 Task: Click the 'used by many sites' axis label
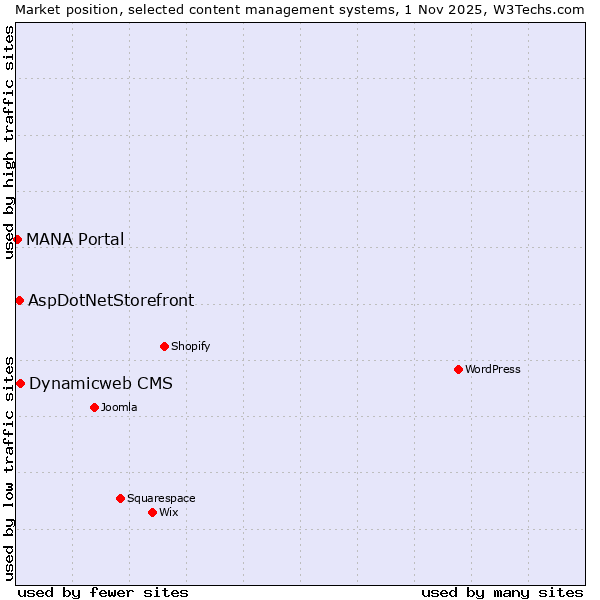(x=502, y=592)
